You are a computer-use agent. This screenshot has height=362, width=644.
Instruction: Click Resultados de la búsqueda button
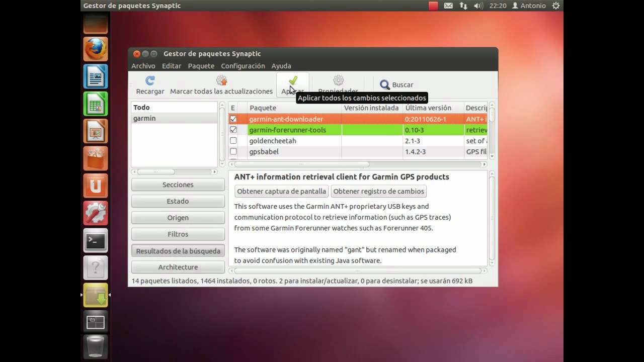(x=178, y=251)
